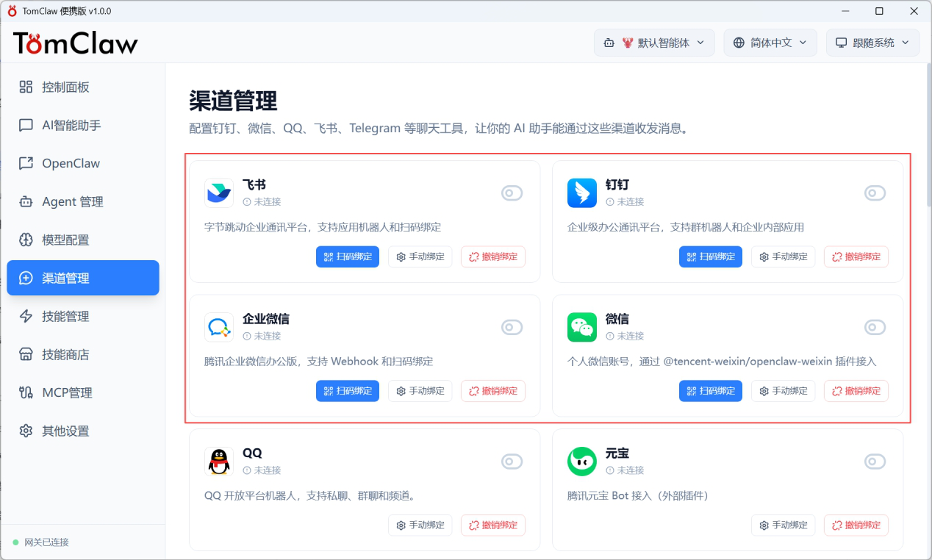932x560 pixels.
Task: Click 撤销绑定 on the 微信 card
Action: tap(856, 391)
